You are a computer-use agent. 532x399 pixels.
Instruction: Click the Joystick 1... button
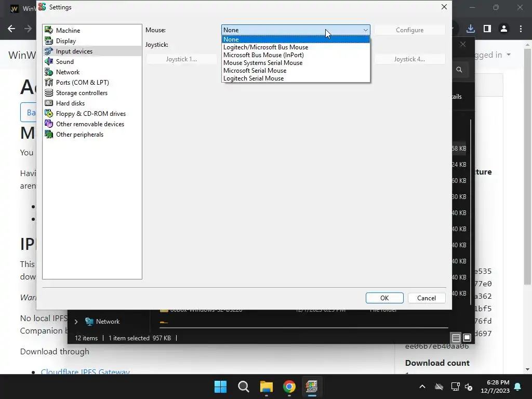point(181,59)
